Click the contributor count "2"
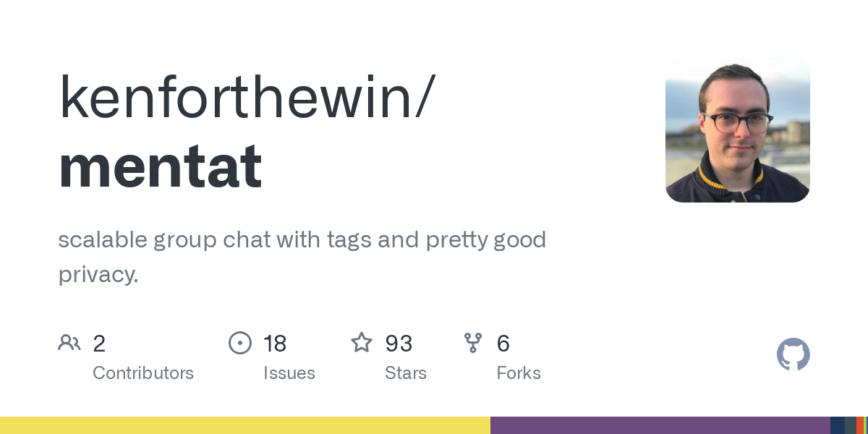This screenshot has height=434, width=868. click(99, 344)
